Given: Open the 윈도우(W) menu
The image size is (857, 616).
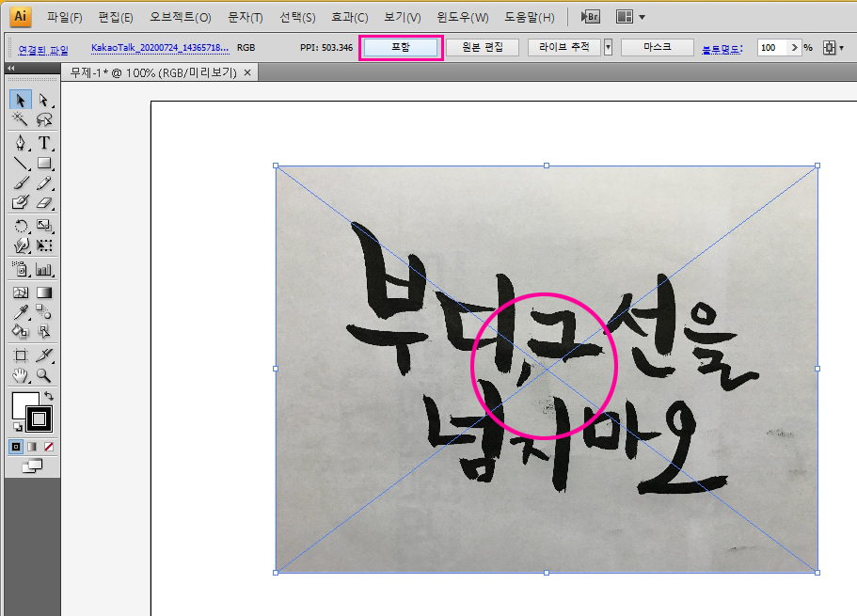Looking at the screenshot, I should [x=463, y=18].
